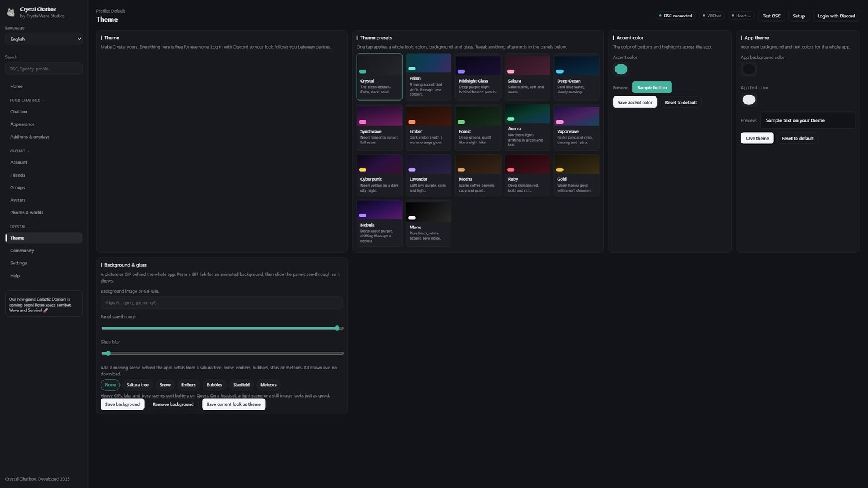Adjust the Panel see-through slider
This screenshot has width=868, height=488.
click(222, 328)
